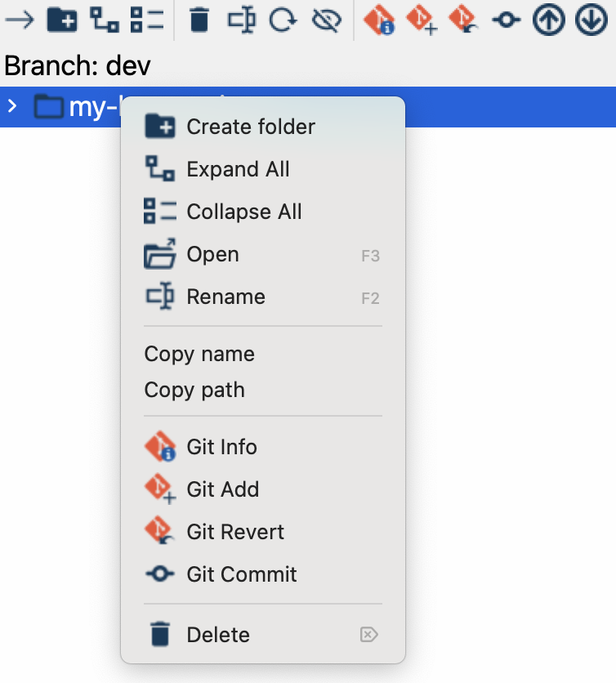
Task: Click the up-arrow push icon in the toolbar
Action: [x=549, y=20]
